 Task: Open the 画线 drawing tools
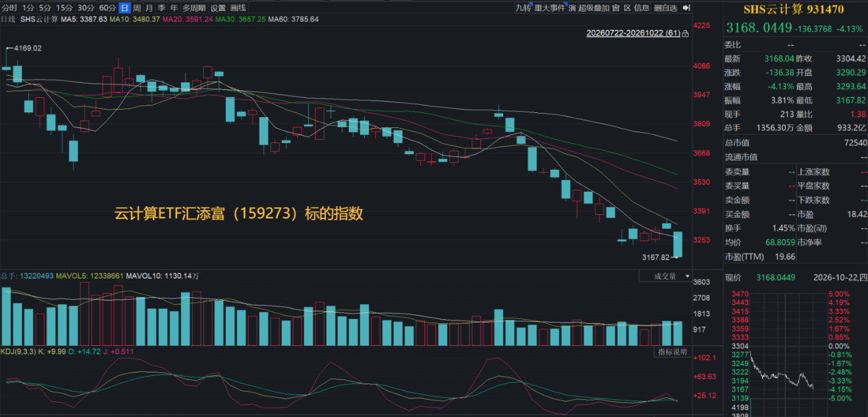(x=238, y=8)
